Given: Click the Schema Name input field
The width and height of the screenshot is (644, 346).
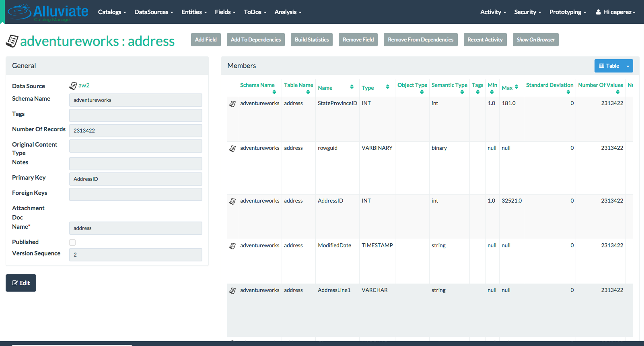Looking at the screenshot, I should [136, 100].
